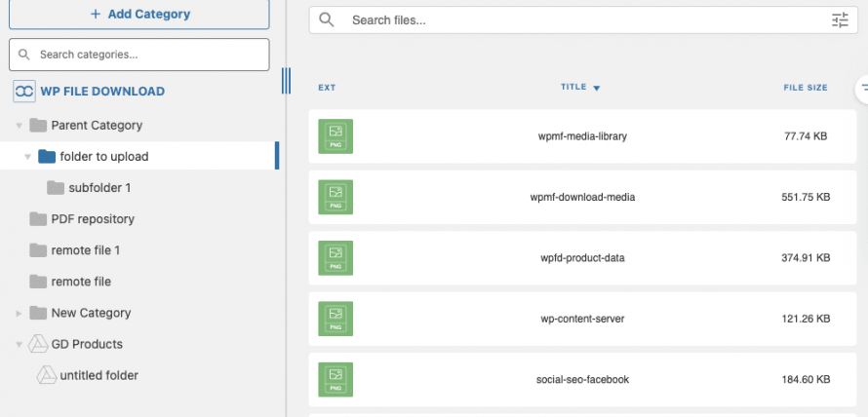Viewport: 868px width, 417px height.
Task: Click the panel resize divider handle
Action: pos(286,81)
